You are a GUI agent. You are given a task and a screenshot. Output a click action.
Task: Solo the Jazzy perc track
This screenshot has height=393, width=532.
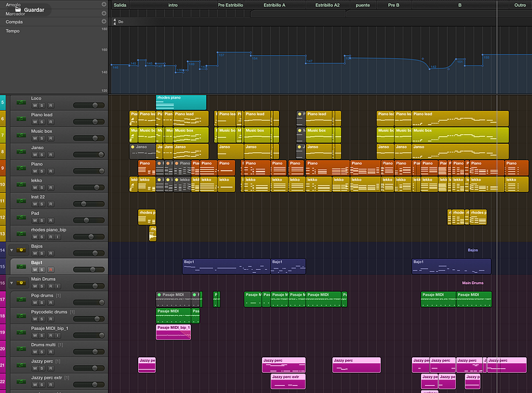pyautogui.click(x=42, y=368)
